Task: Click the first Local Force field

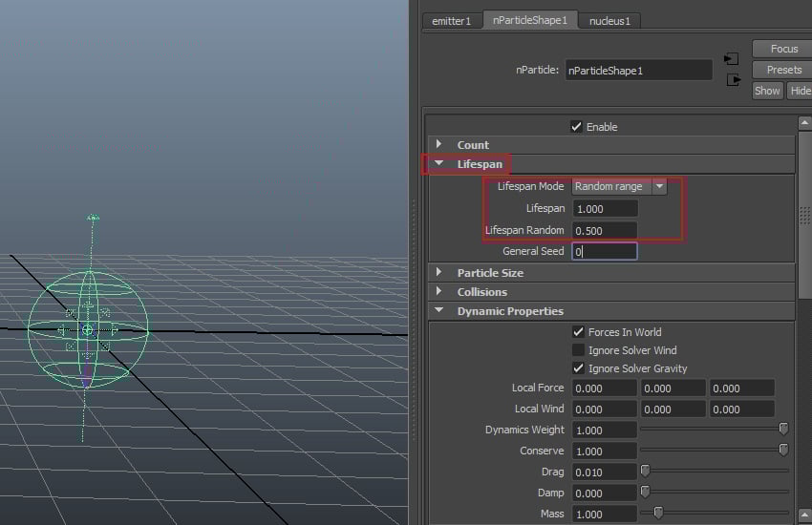Action: 605,388
